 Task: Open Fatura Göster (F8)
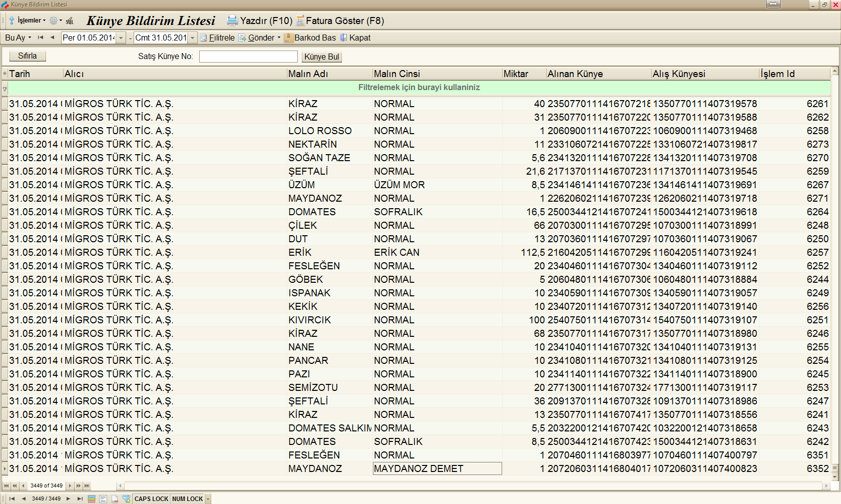click(x=340, y=21)
